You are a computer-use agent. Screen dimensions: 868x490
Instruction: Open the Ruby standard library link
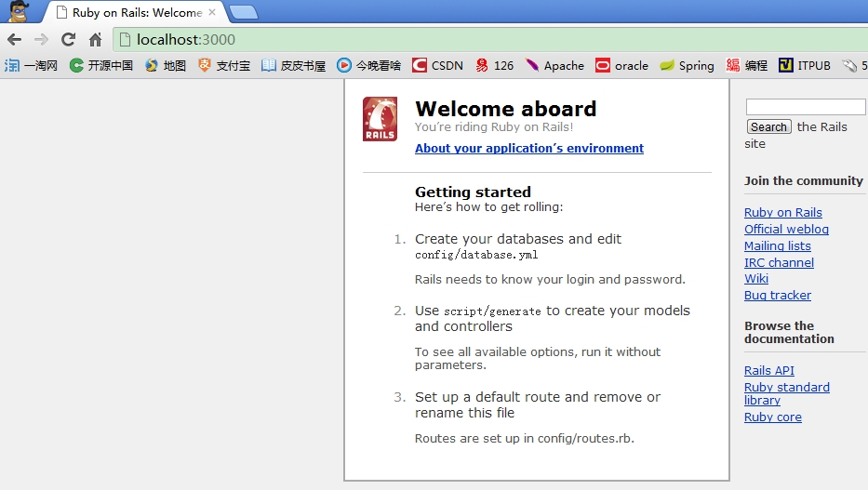pyautogui.click(x=787, y=394)
